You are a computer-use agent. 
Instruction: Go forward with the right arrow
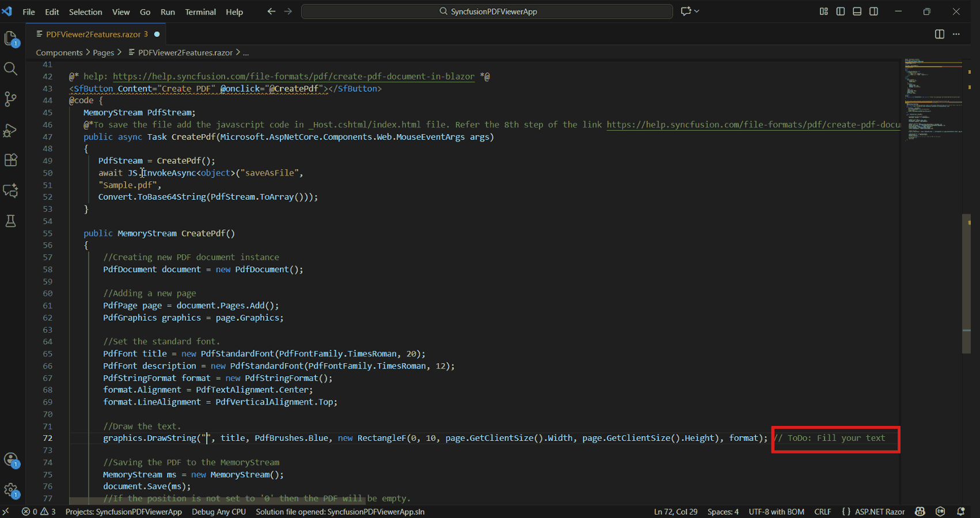[x=288, y=12]
